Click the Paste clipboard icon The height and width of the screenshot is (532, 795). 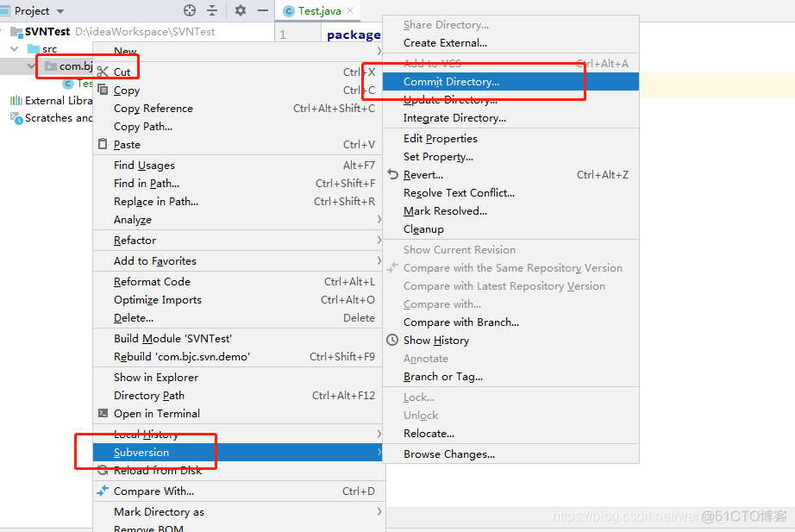pyautogui.click(x=103, y=144)
